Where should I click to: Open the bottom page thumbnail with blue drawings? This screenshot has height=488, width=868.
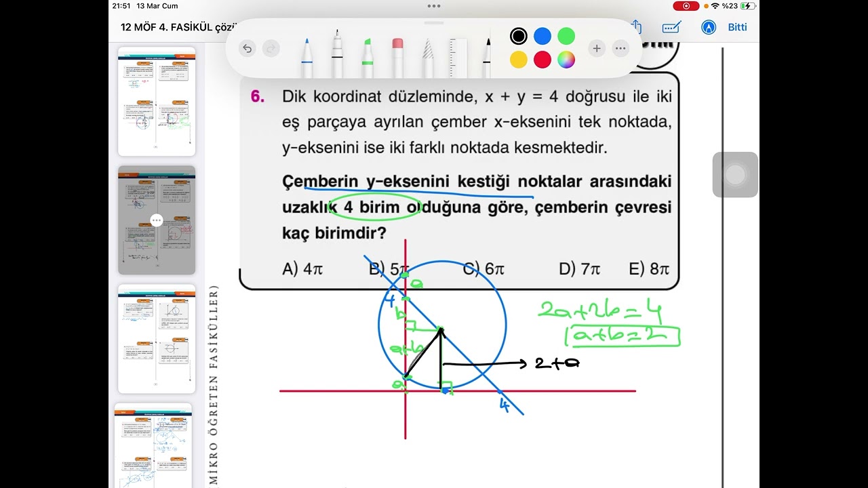[x=153, y=446]
